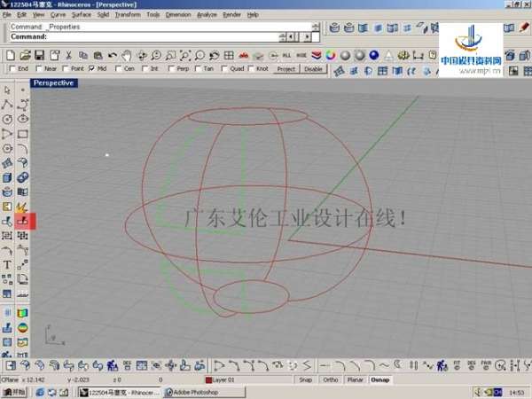Uncheck the Mid osnap checkbox
This screenshot has width=532, height=399.
pyautogui.click(x=91, y=69)
